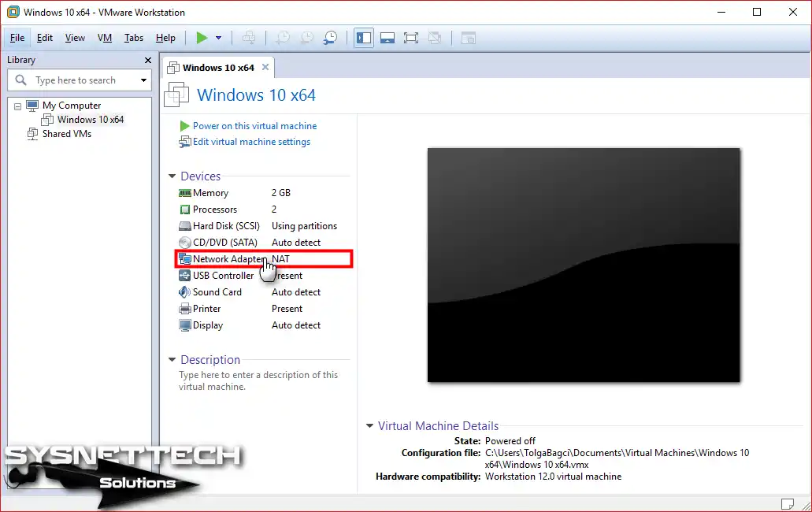Click the green Power On toolbar button

(202, 38)
